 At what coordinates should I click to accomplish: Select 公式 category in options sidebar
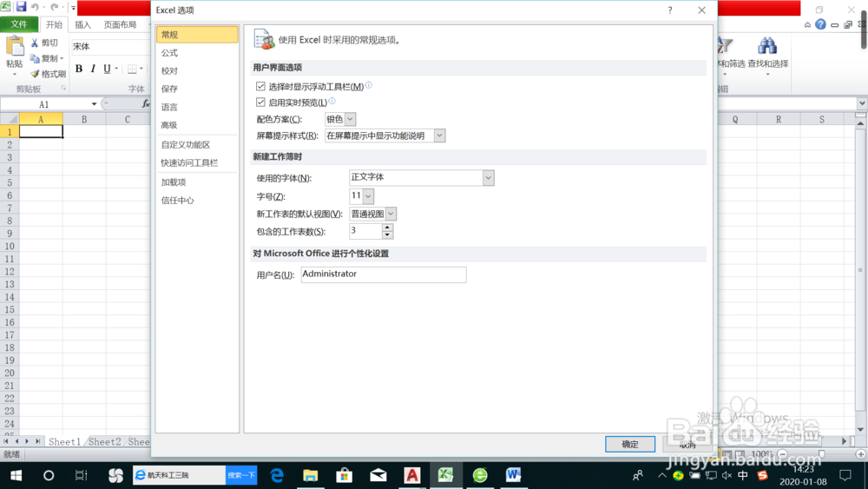click(x=197, y=53)
